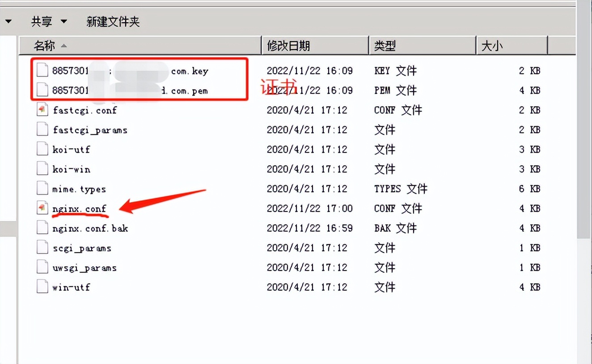Click 新建文件夹 button
The height and width of the screenshot is (364, 592).
point(113,21)
